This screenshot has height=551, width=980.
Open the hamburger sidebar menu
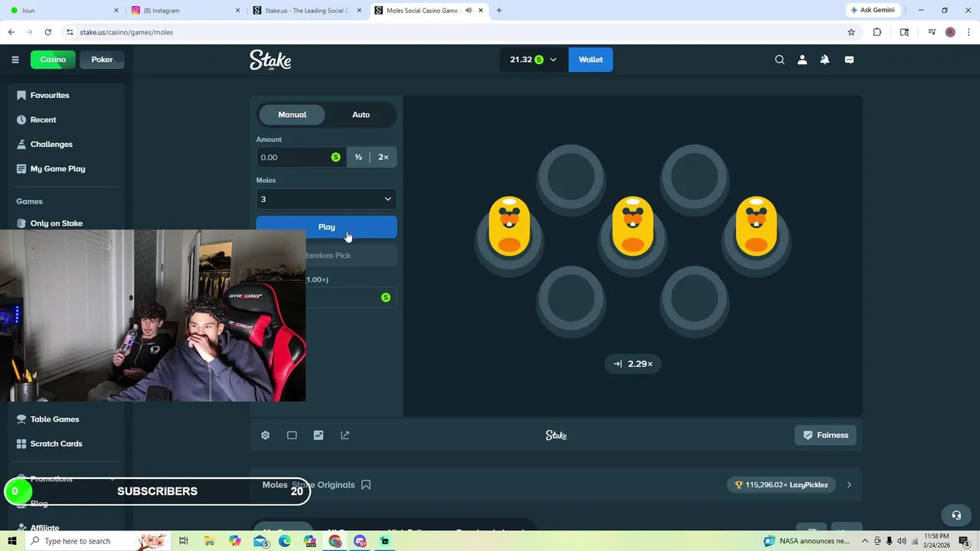point(15,60)
